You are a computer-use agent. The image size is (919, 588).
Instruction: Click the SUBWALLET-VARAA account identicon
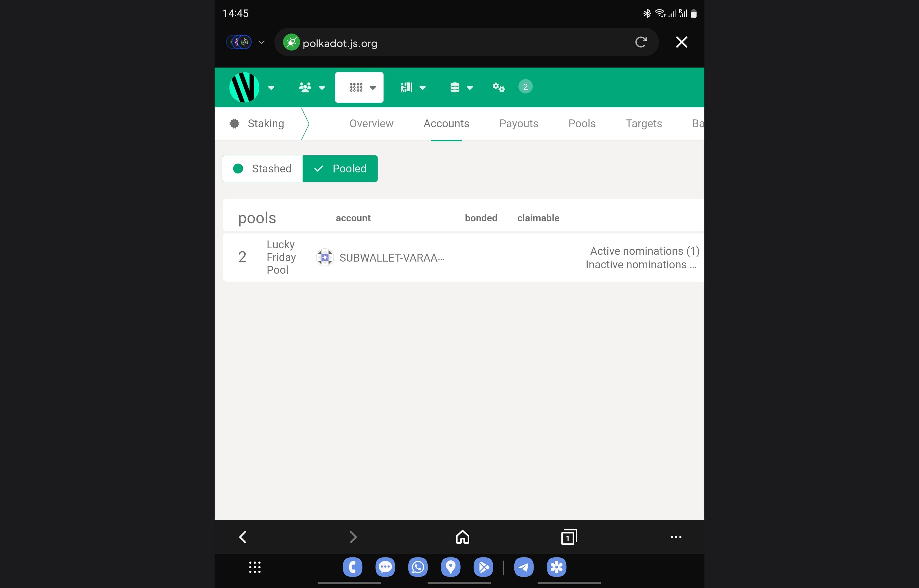[x=325, y=257]
